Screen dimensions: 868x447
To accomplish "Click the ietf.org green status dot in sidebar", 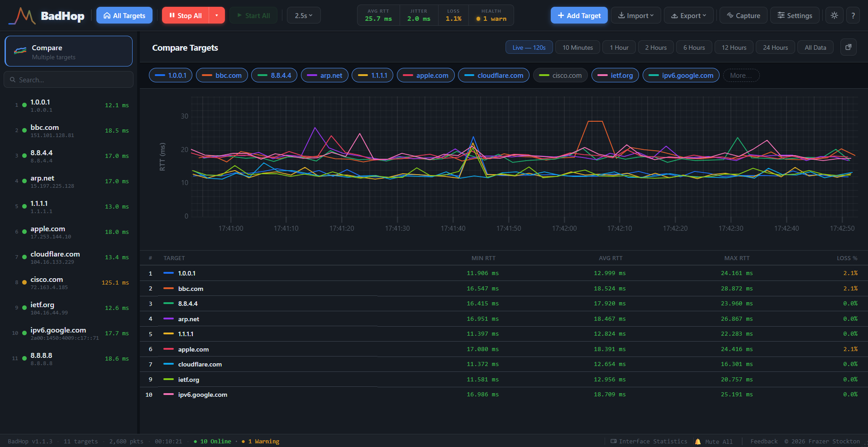I will [x=24, y=308].
